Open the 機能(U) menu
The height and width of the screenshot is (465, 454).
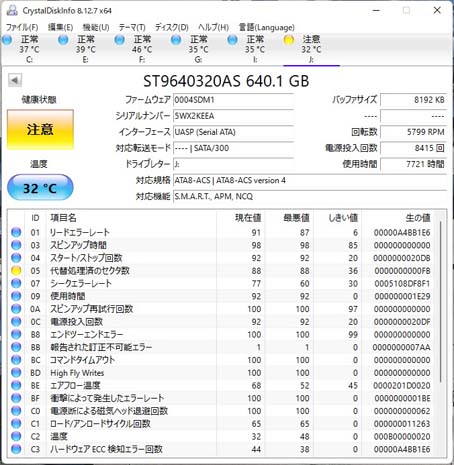pos(96,27)
